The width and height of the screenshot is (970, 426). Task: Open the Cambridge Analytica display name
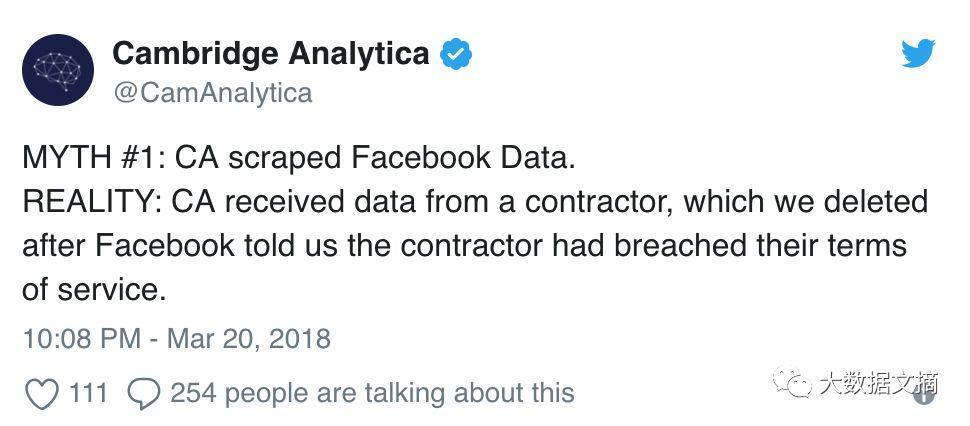click(271, 53)
